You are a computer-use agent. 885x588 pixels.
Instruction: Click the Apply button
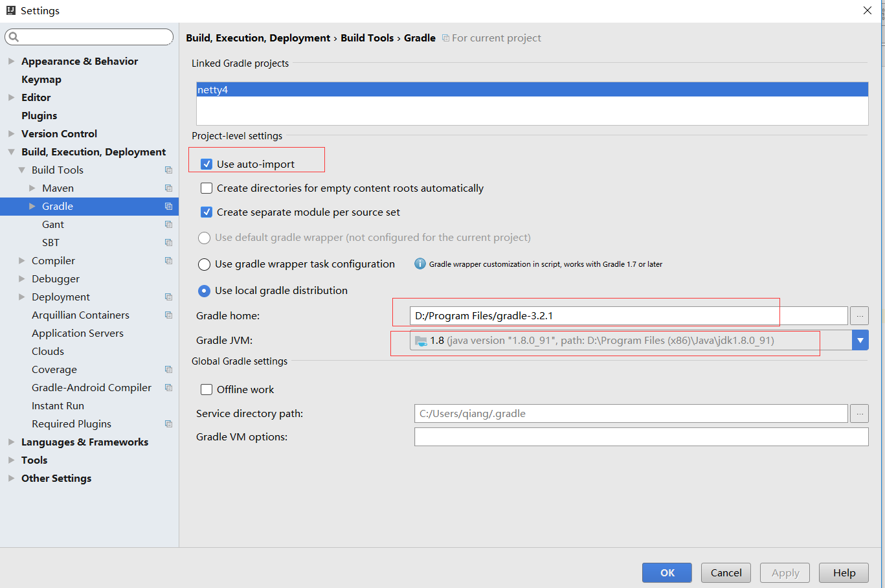(x=785, y=572)
